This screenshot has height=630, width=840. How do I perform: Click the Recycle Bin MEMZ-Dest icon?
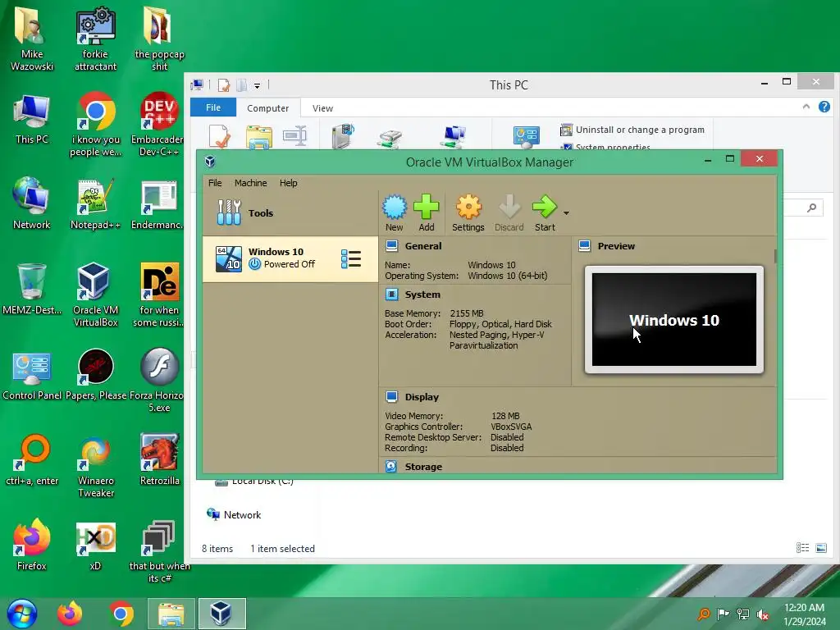[32, 288]
